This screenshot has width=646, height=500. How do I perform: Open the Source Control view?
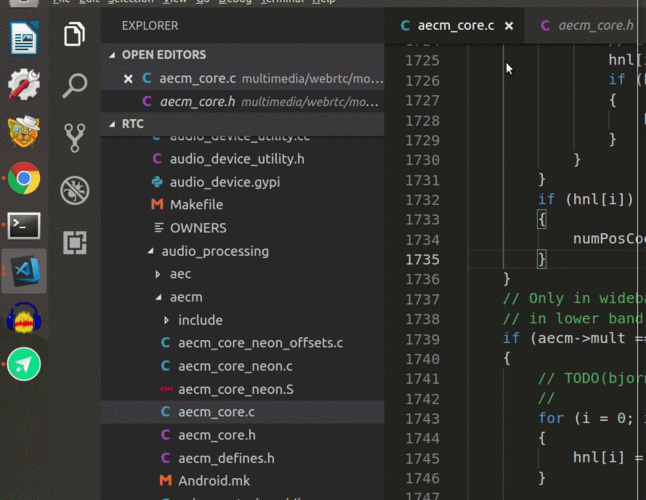click(75, 138)
